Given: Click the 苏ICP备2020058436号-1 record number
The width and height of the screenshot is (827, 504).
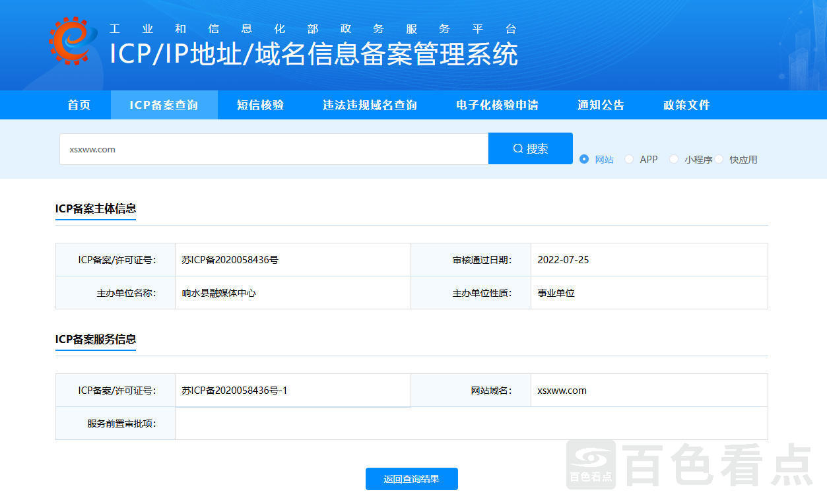Looking at the screenshot, I should [x=234, y=391].
